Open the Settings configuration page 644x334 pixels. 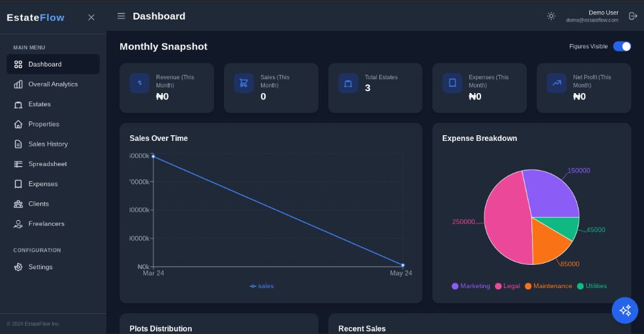(40, 267)
